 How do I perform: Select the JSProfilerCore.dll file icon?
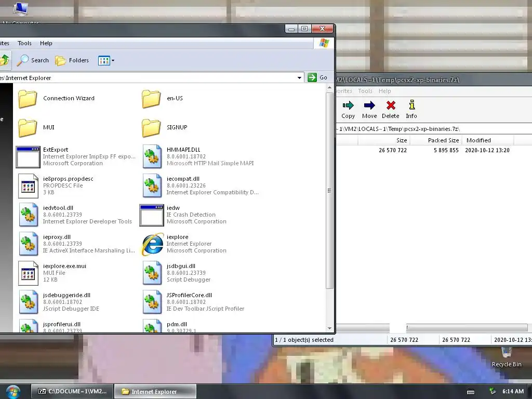pyautogui.click(x=152, y=303)
